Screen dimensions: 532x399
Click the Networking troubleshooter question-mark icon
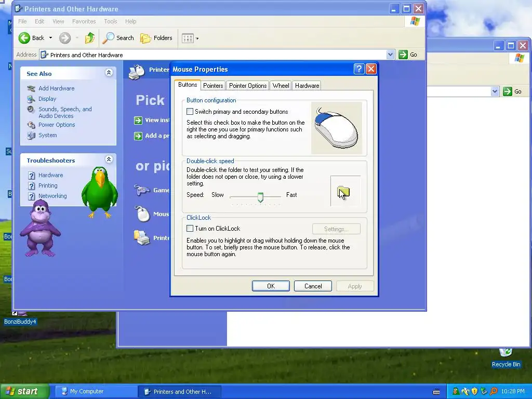pos(32,196)
